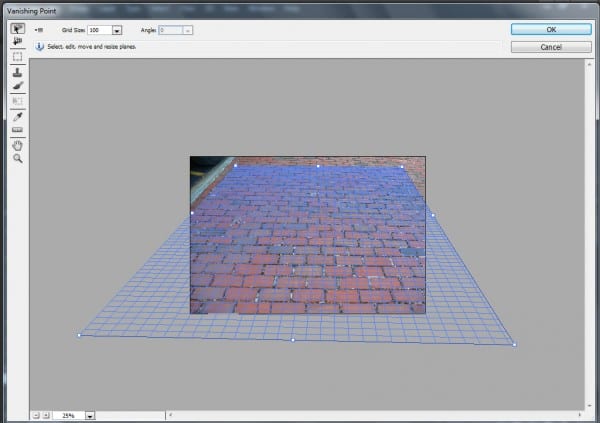Expand the zoom percentage dropdown
Screen dimensions: 600x423
(x=89, y=414)
